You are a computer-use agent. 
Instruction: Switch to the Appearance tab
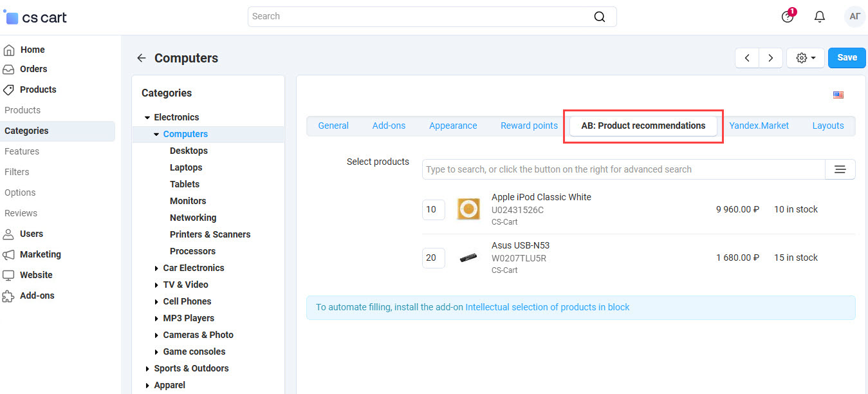coord(453,126)
